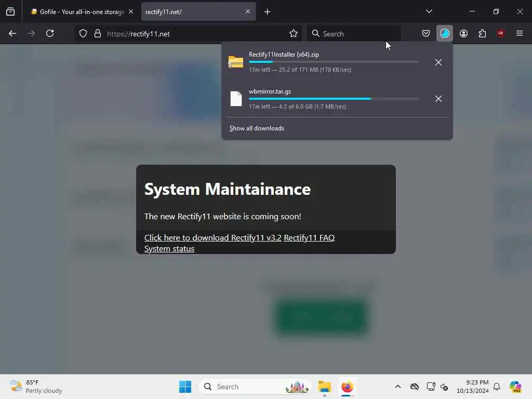Viewport: 532px width, 399px height.
Task: Open the Windows Start menu
Action: (x=185, y=387)
